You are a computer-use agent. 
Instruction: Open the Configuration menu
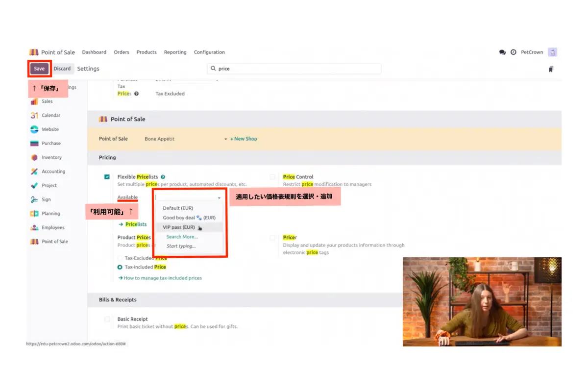209,52
